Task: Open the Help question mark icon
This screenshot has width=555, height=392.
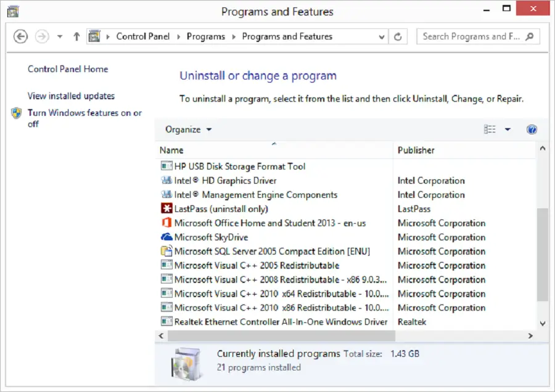Action: point(532,129)
